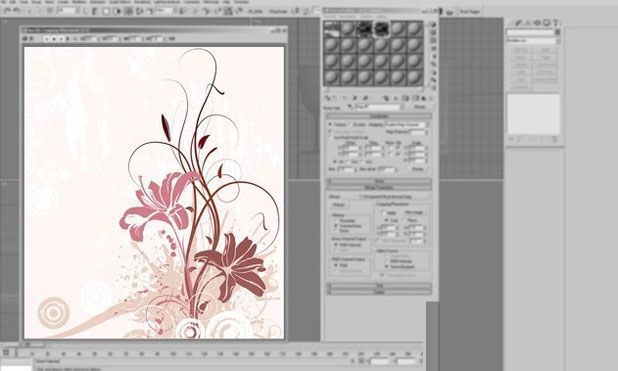
Task: Switch to the Display command panel tab
Action: click(547, 23)
